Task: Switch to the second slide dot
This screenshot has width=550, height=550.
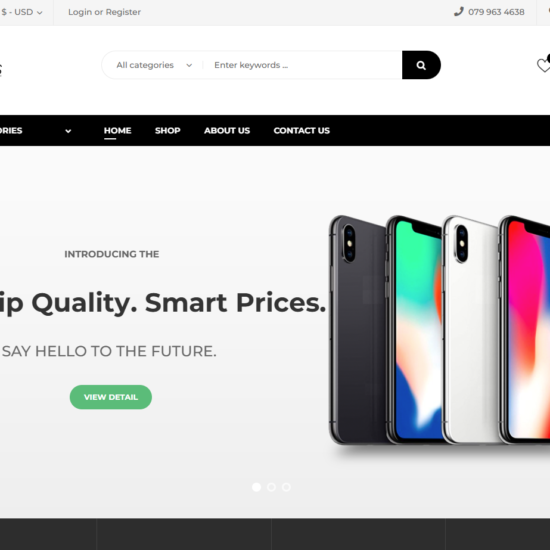Action: point(271,487)
